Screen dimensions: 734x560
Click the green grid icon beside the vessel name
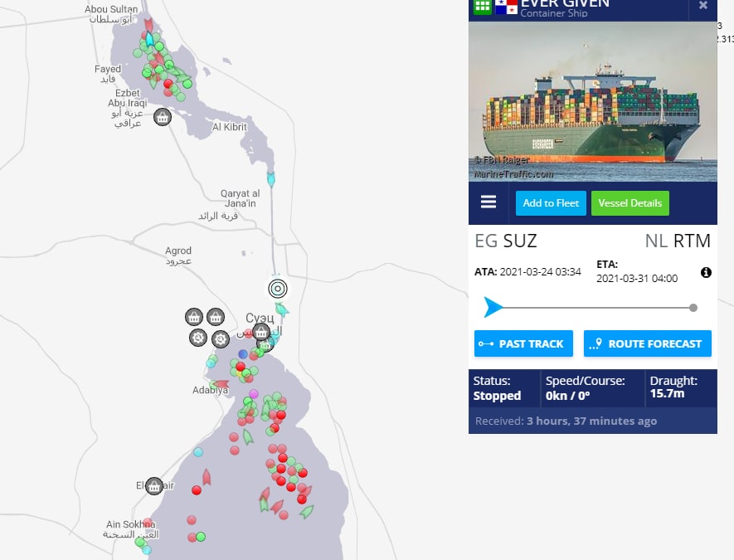pos(482,7)
